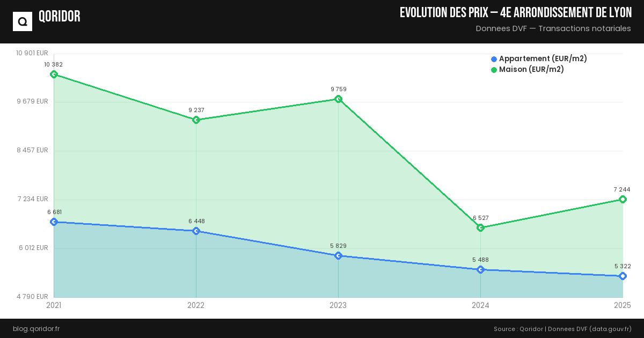Open the blog.qoridor.fr link

(36, 329)
